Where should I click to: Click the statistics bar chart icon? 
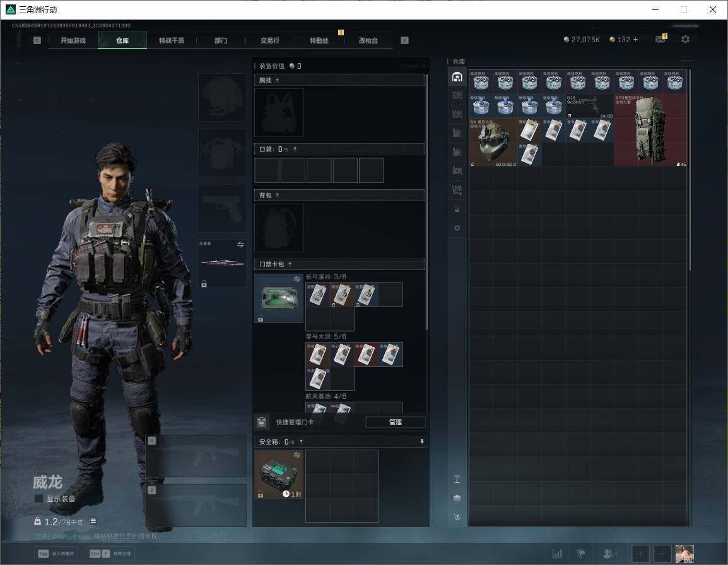pyautogui.click(x=557, y=554)
